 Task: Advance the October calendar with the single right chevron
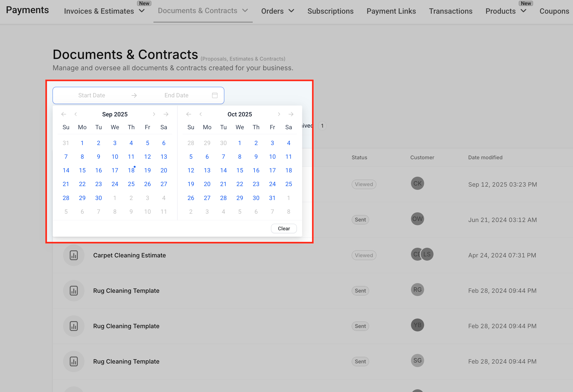(x=279, y=114)
